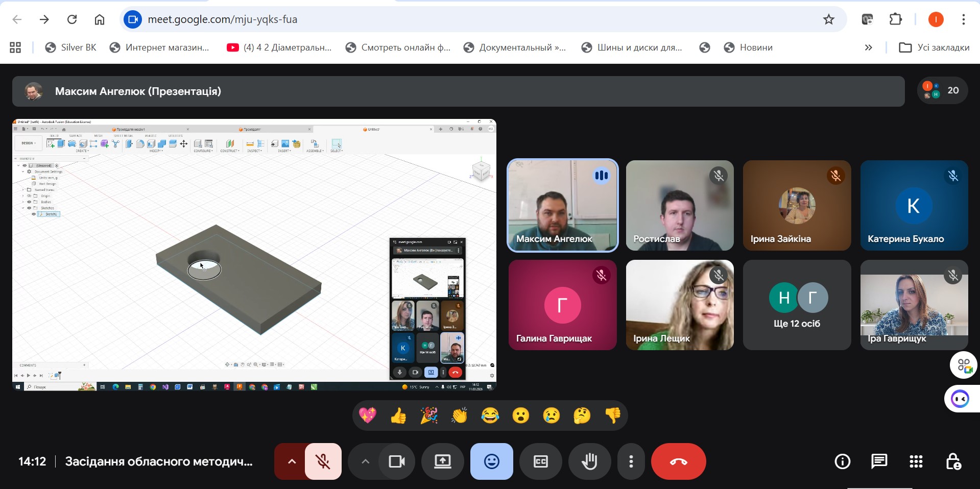
Task: Raise hand in the meeting
Action: 589,461
